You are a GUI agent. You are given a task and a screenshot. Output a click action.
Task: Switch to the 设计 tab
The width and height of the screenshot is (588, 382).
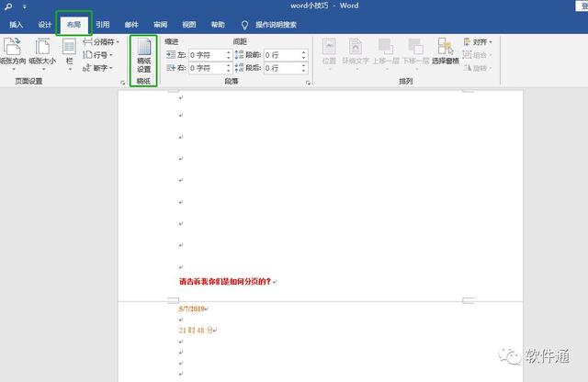[x=45, y=25]
